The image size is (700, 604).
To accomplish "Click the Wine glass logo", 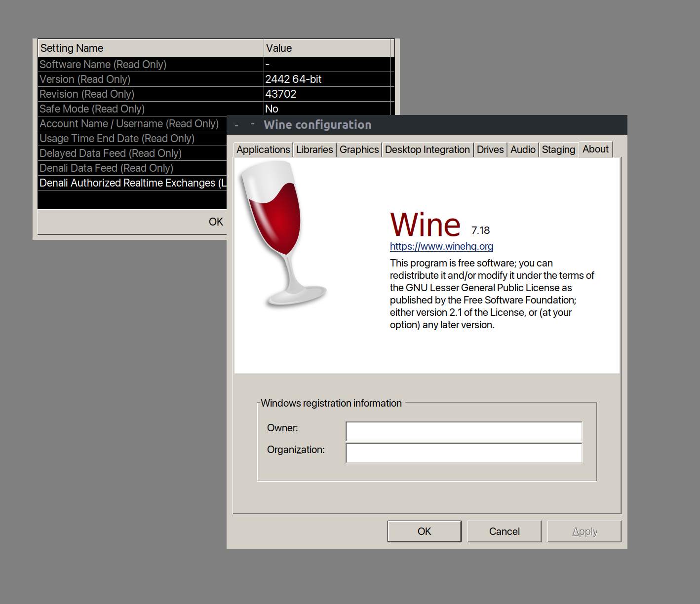I will coord(282,233).
